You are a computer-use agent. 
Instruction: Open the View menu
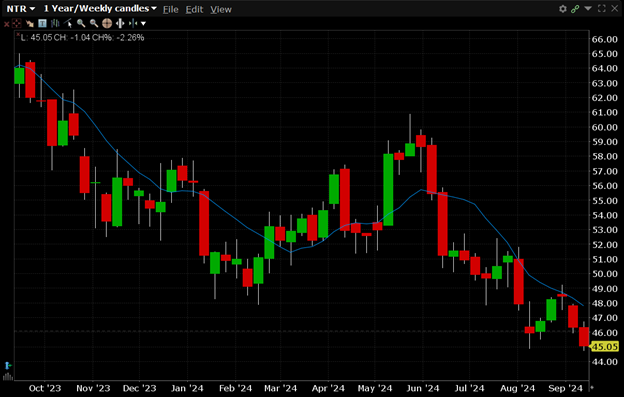click(x=220, y=9)
